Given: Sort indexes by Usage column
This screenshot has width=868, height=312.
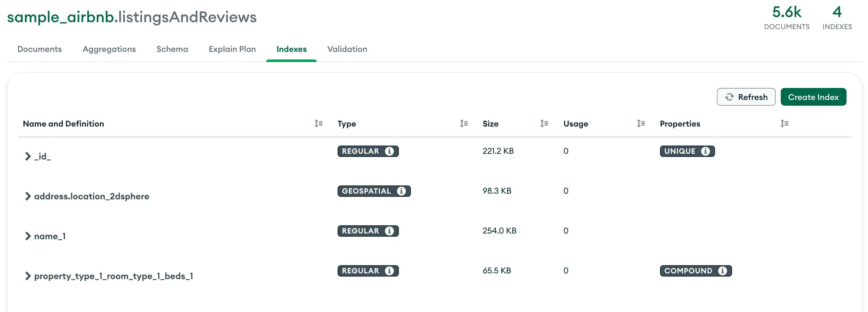Looking at the screenshot, I should [641, 123].
